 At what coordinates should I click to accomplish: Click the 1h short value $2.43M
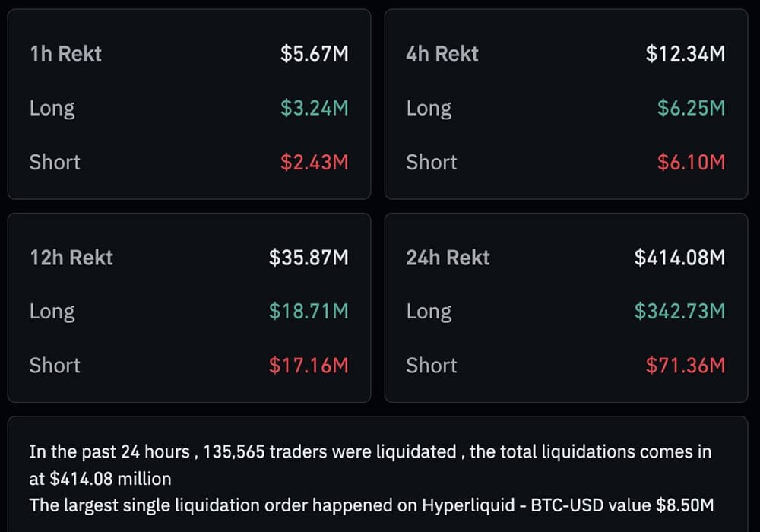tap(314, 162)
